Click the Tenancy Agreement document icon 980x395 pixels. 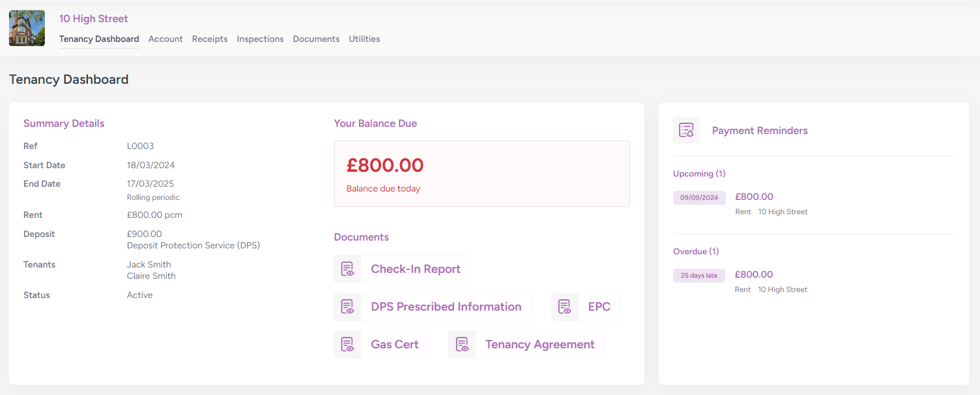click(x=462, y=345)
